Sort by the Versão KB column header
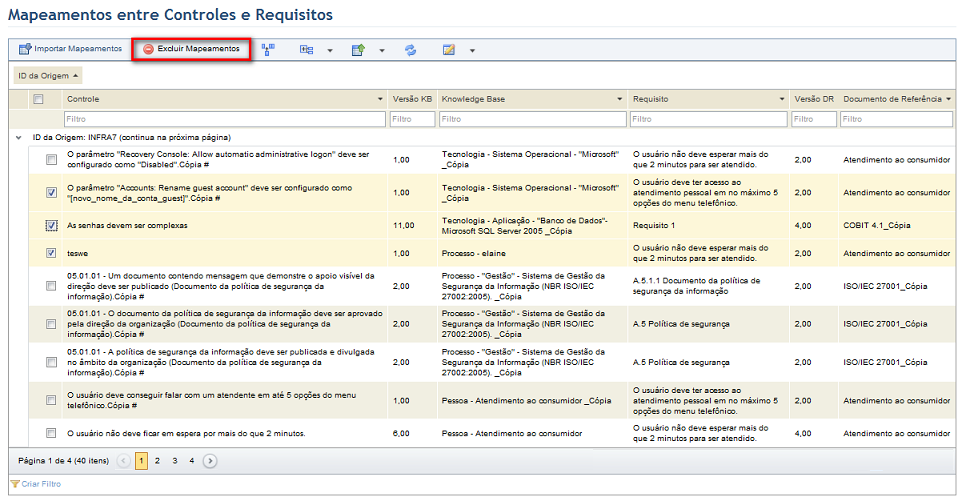Viewport: 962px width, 501px height. pyautogui.click(x=412, y=99)
